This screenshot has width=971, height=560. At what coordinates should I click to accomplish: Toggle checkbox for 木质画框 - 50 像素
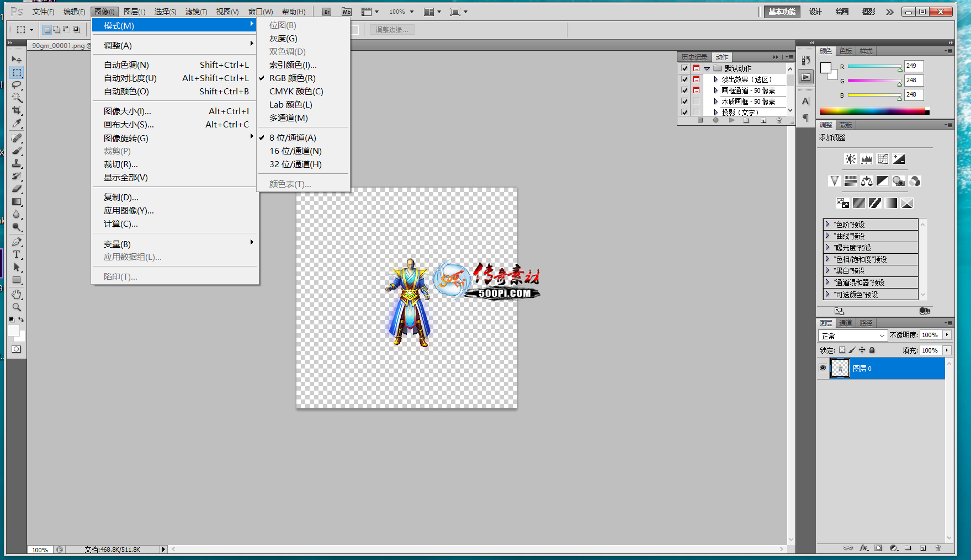coord(685,102)
